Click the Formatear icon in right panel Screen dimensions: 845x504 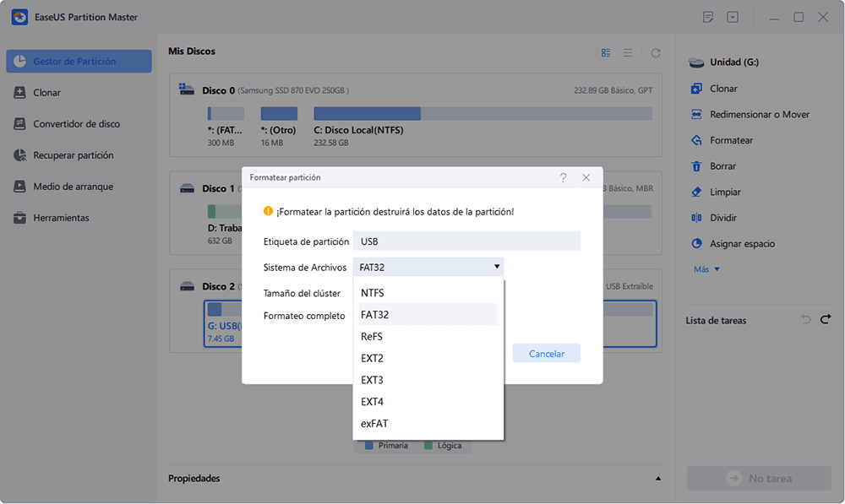(x=696, y=140)
